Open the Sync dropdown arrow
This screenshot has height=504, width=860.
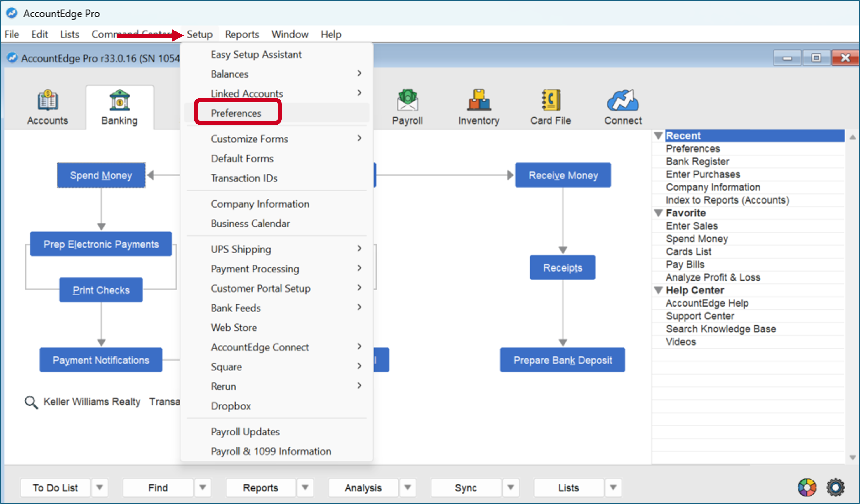click(511, 488)
